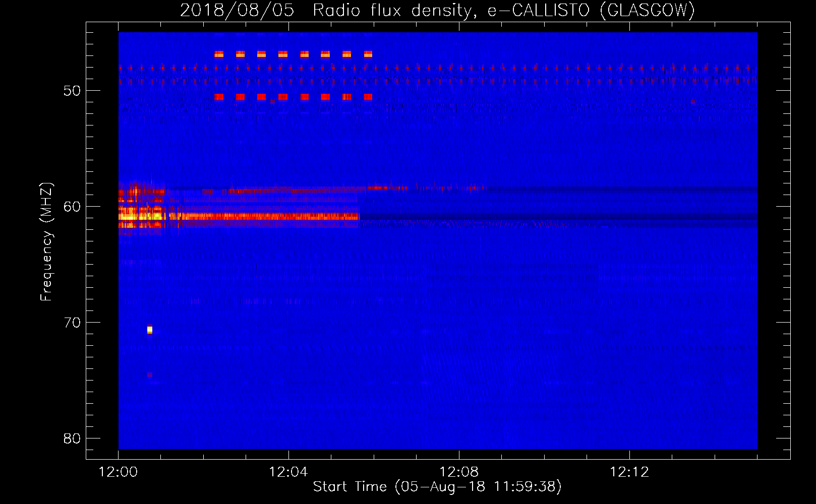
Task: Click the bright yellow spot near 70 MHz
Action: [x=150, y=330]
